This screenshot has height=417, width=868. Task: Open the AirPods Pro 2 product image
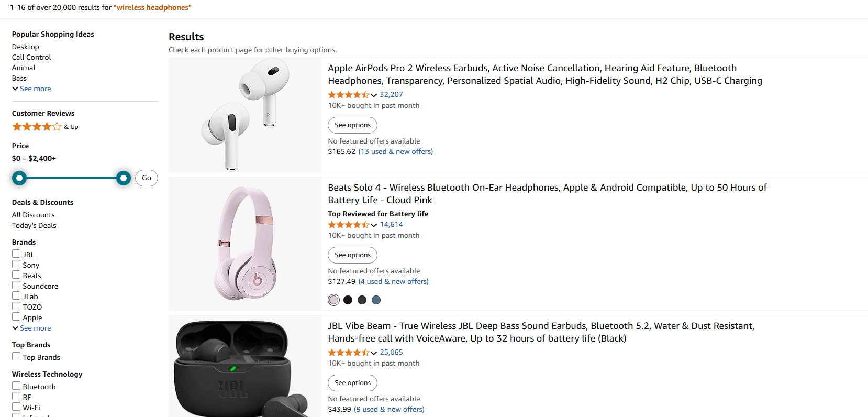[244, 114]
